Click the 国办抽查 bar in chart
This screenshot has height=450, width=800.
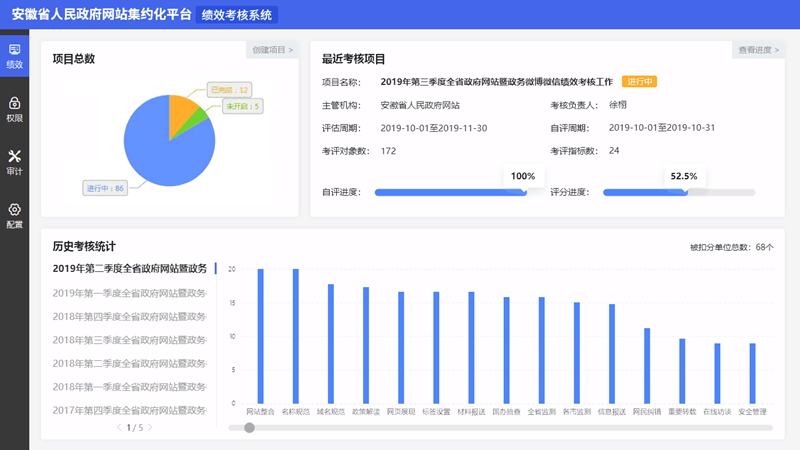[507, 351]
